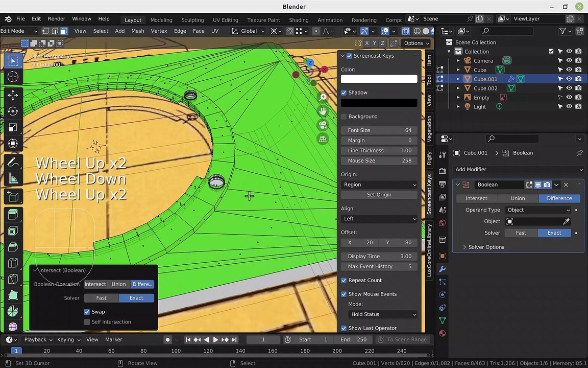The height and width of the screenshot is (368, 588).
Task: Uncheck the Shadow option
Action: (x=344, y=93)
